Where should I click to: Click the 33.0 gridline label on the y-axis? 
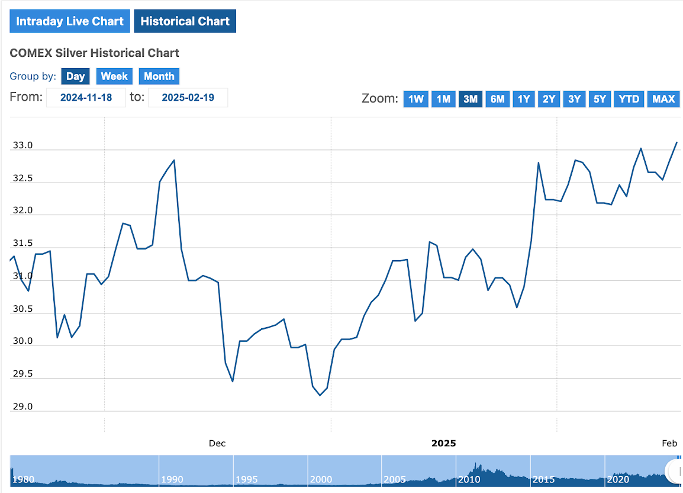[21, 146]
